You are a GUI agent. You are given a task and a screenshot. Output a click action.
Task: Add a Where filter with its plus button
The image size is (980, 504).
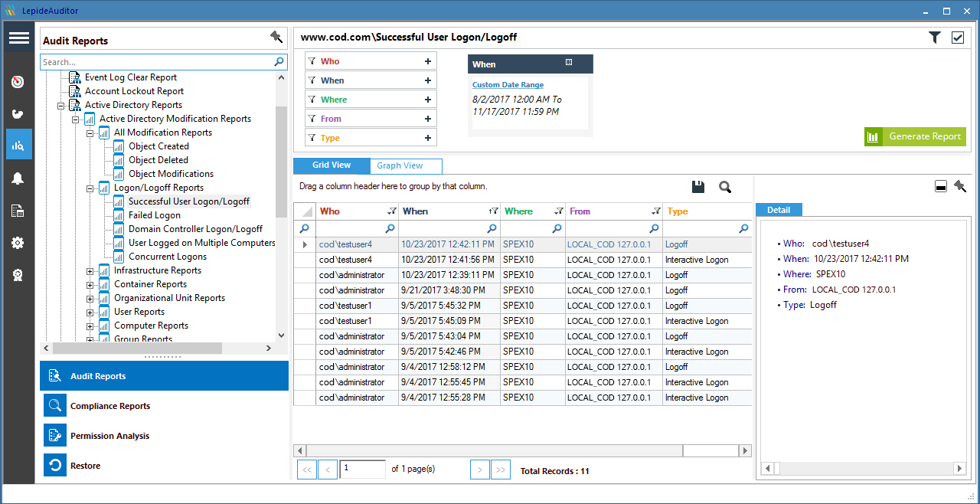(427, 100)
